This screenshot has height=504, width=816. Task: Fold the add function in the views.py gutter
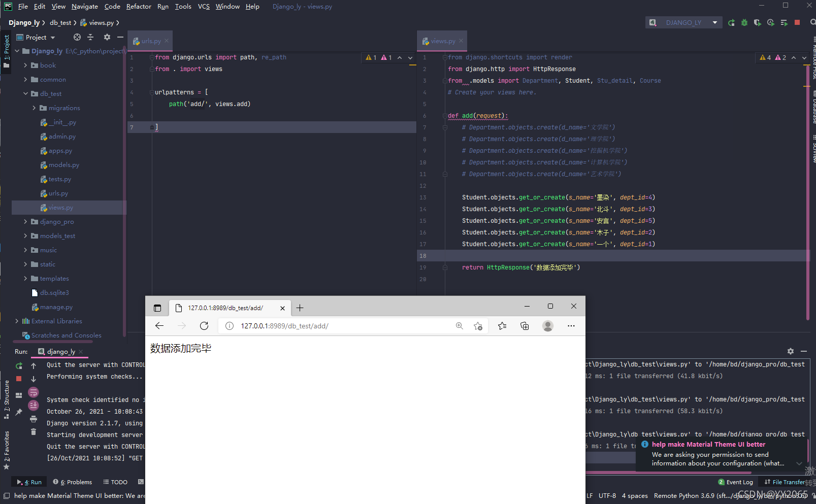(x=445, y=116)
